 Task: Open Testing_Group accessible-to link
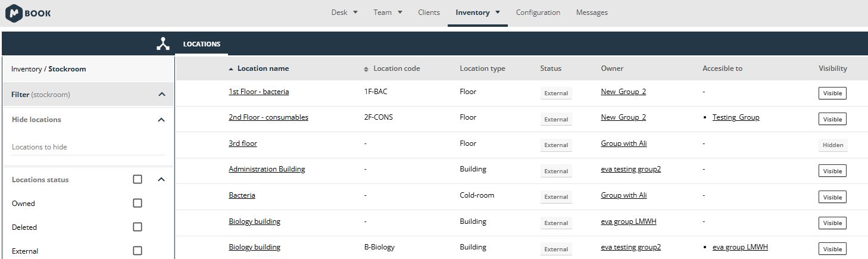click(736, 117)
